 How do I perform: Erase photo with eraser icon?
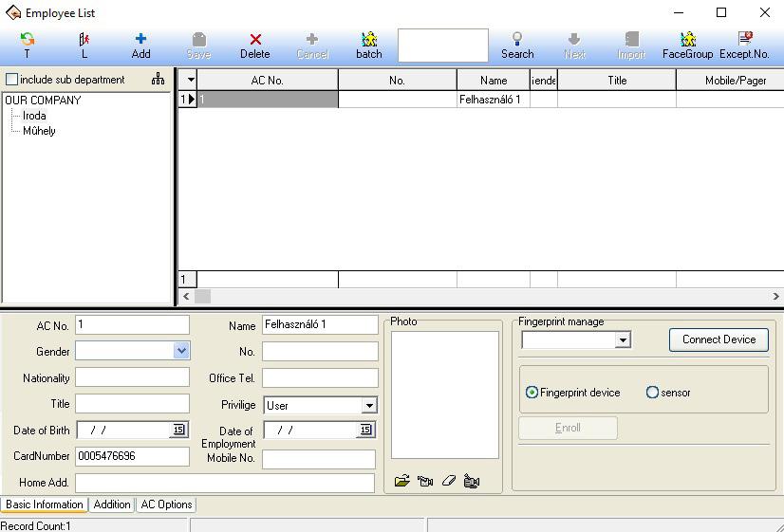(449, 481)
